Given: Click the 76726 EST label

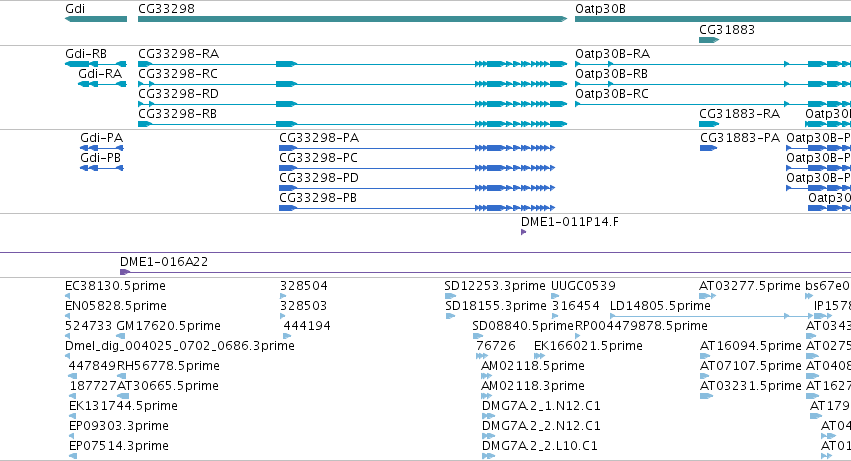Looking at the screenshot, I should coord(496,346).
